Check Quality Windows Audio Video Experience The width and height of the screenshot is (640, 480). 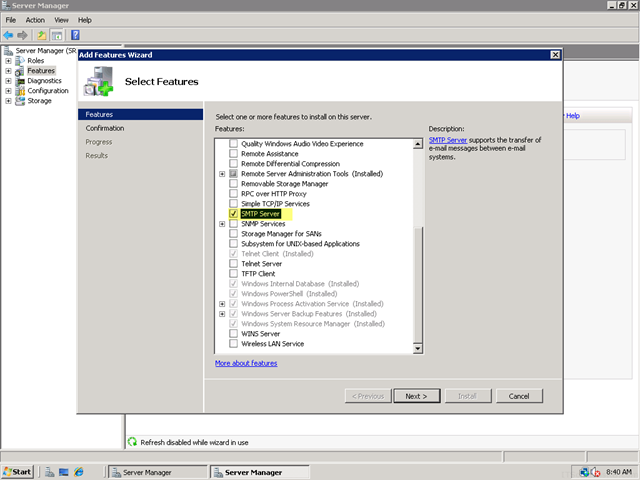[233, 144]
